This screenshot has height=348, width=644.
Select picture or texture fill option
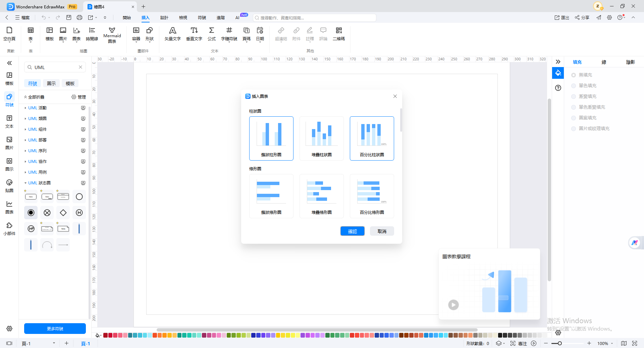(x=590, y=129)
